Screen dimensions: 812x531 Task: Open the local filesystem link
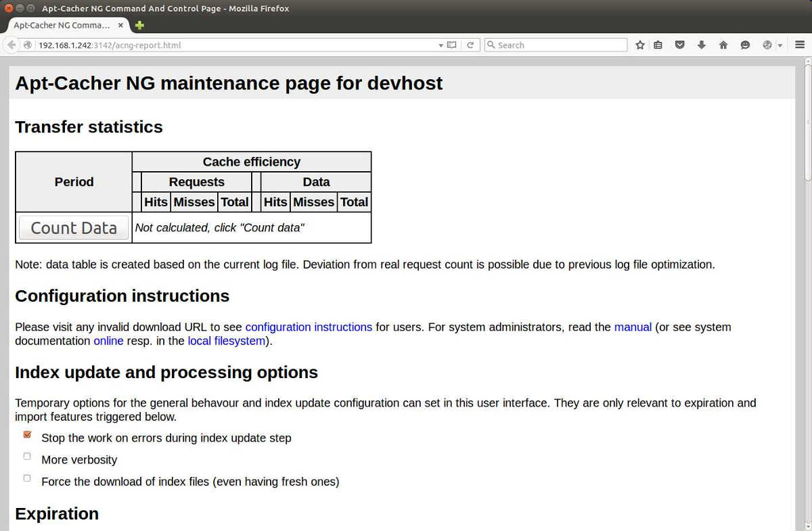click(x=227, y=341)
